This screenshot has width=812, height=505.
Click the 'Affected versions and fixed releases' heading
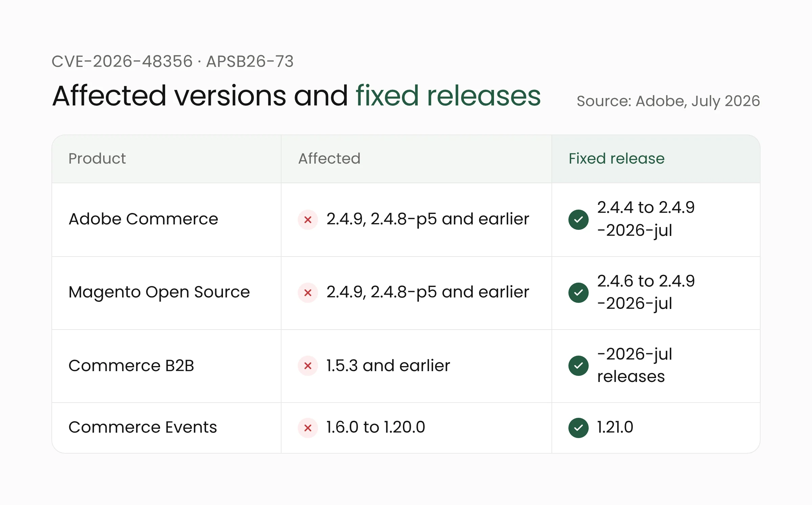click(296, 96)
